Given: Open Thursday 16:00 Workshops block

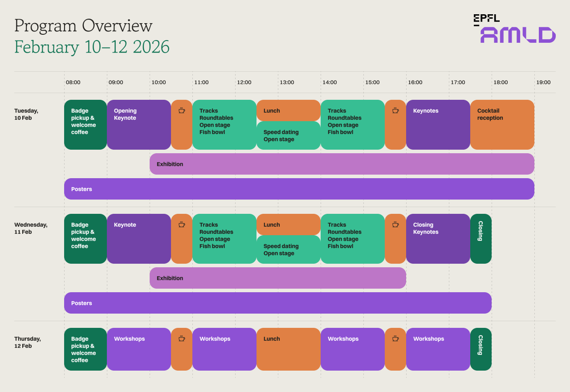Looking at the screenshot, I should [438, 349].
